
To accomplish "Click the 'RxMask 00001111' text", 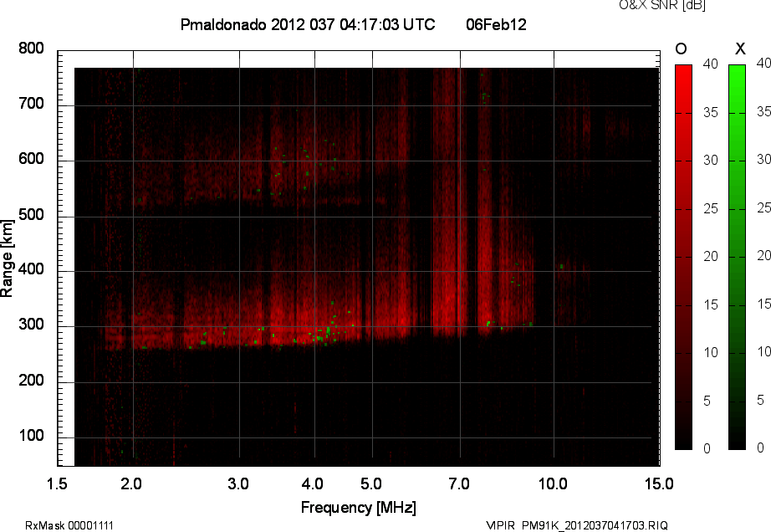I will point(69,525).
